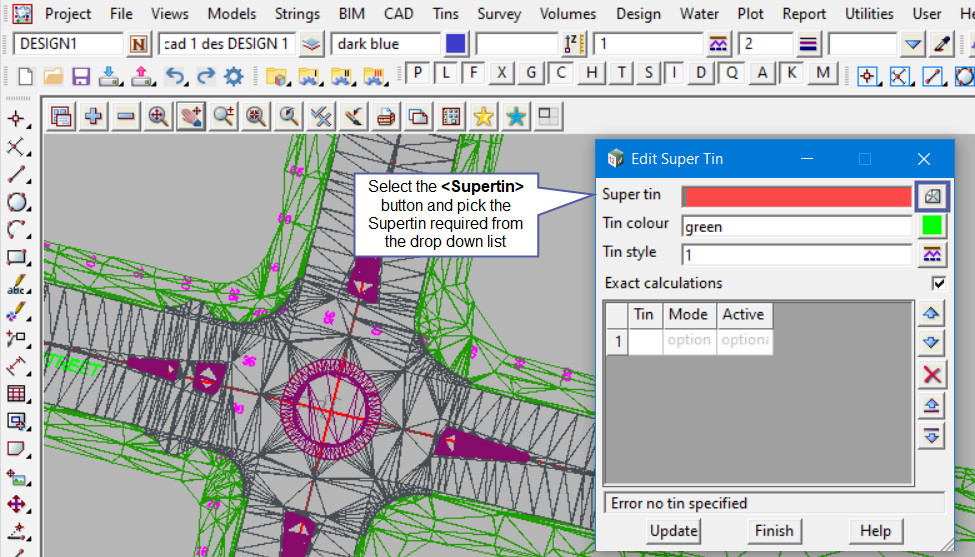Open the Tins menu
Image resolution: width=975 pixels, height=557 pixels.
coord(446,14)
